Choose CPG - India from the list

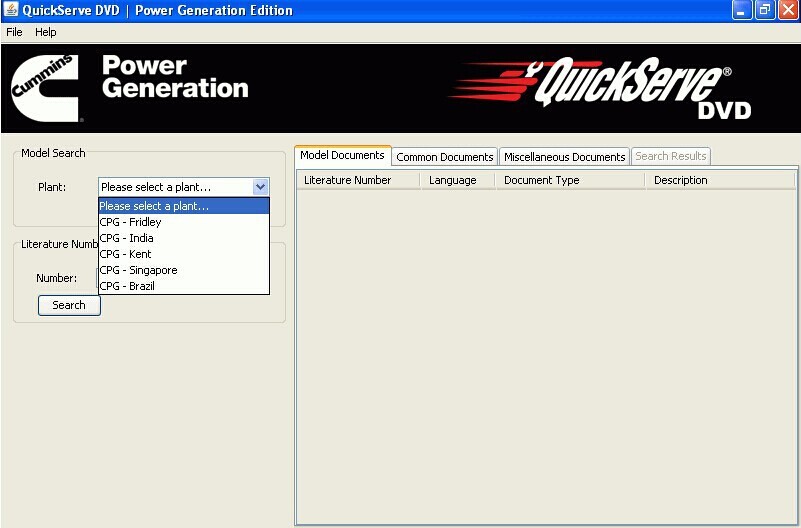coord(184,238)
